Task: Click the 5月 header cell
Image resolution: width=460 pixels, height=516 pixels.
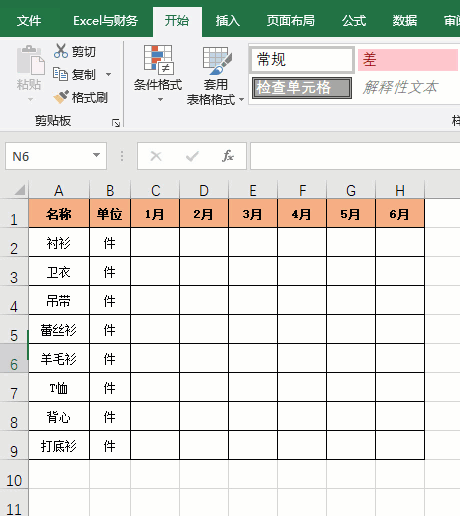Action: pyautogui.click(x=351, y=213)
